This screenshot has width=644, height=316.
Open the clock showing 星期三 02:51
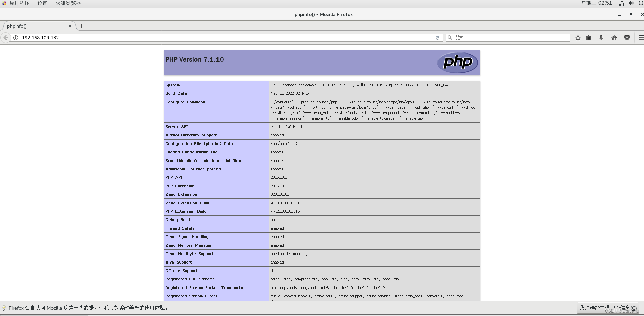point(597,3)
